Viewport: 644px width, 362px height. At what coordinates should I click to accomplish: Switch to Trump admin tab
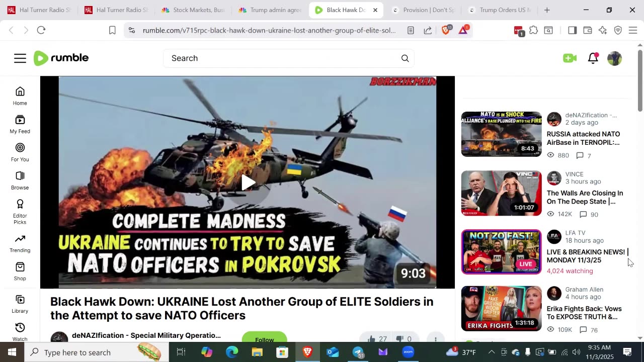(x=270, y=10)
